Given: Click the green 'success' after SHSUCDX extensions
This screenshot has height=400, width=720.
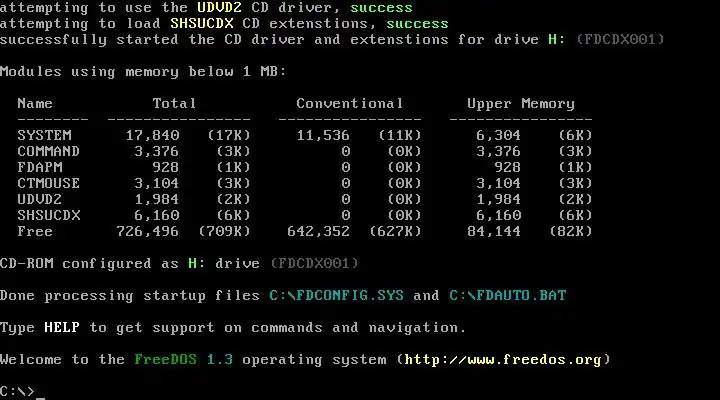Looking at the screenshot, I should [x=417, y=23].
